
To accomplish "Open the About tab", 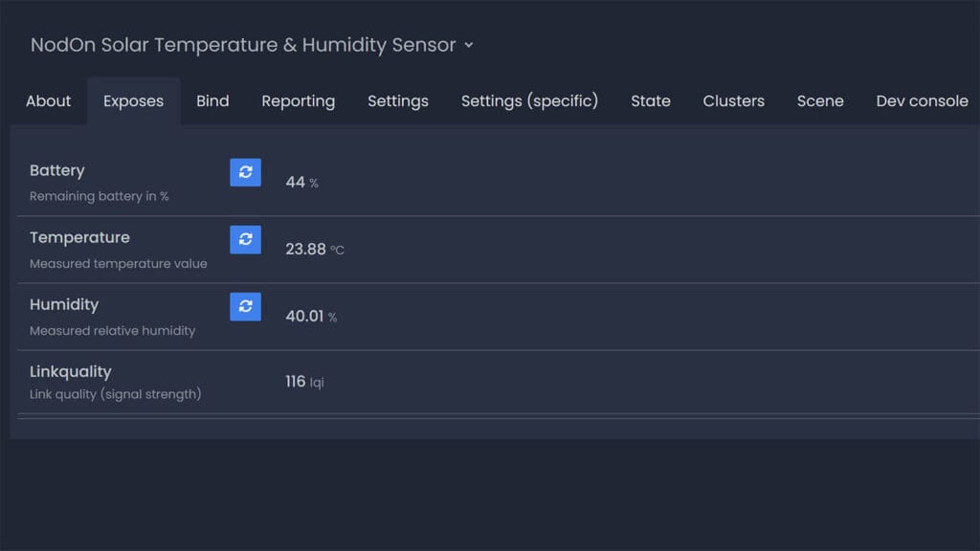I will point(48,100).
